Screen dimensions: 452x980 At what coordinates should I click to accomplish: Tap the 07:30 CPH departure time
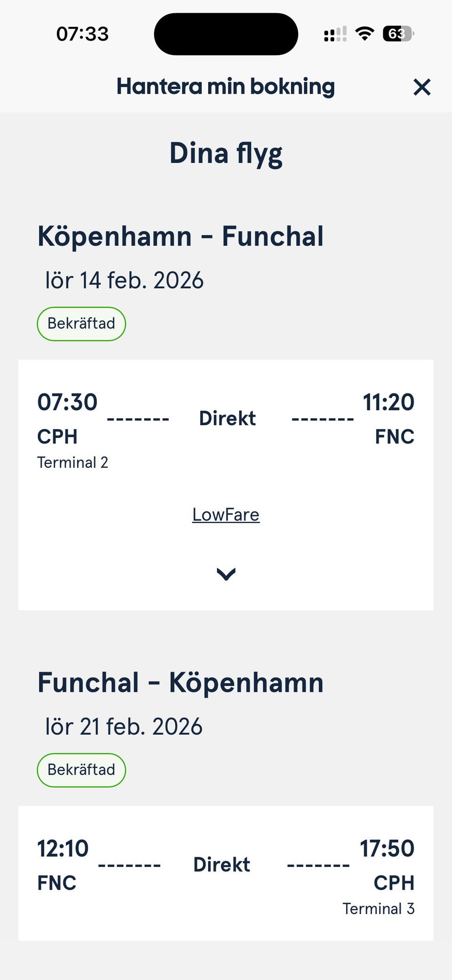coord(67,402)
